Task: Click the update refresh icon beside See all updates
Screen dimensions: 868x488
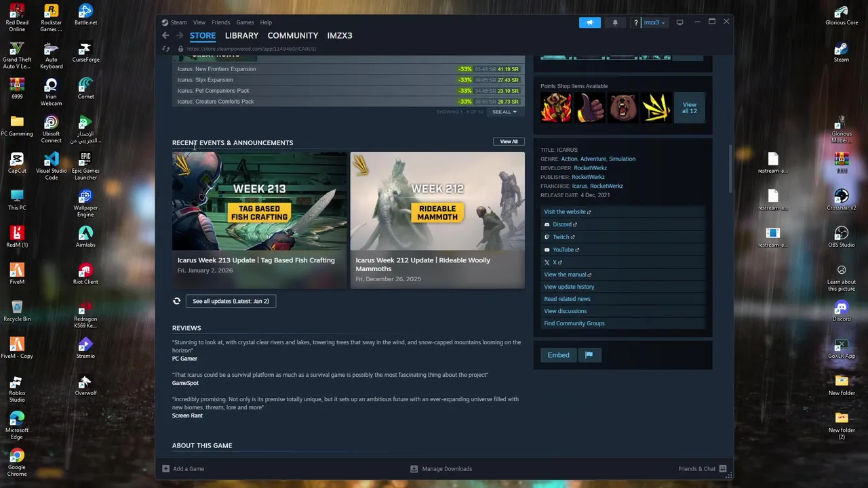Action: [176, 301]
